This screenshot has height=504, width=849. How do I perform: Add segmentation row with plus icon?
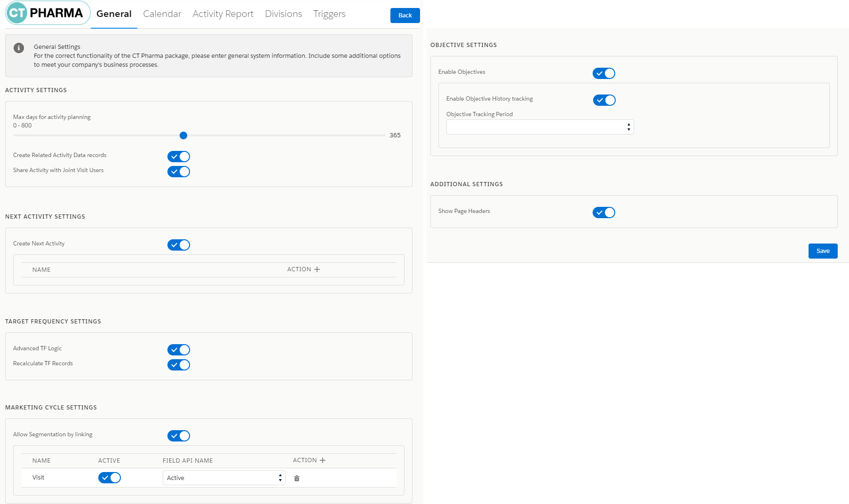click(x=323, y=460)
